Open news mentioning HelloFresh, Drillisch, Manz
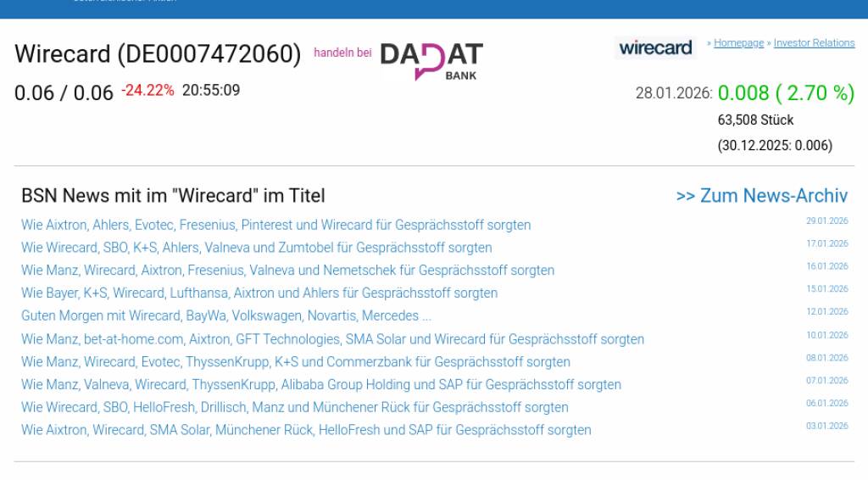 (294, 407)
